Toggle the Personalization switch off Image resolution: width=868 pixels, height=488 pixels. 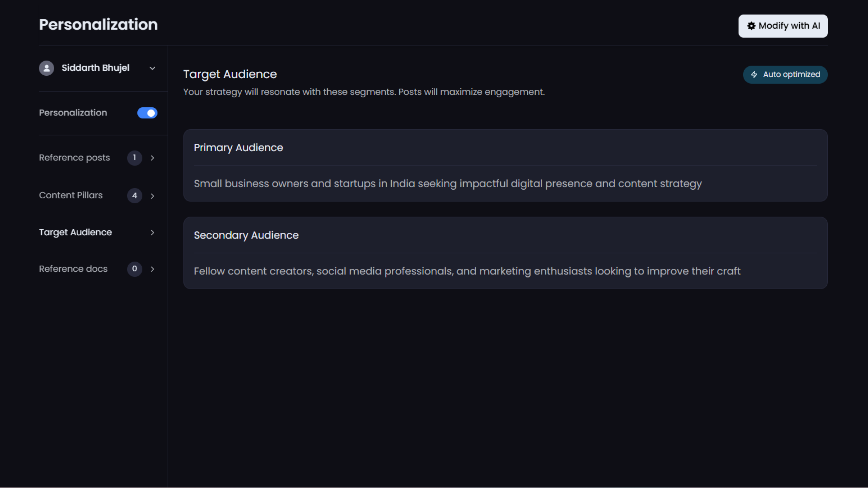click(x=147, y=113)
